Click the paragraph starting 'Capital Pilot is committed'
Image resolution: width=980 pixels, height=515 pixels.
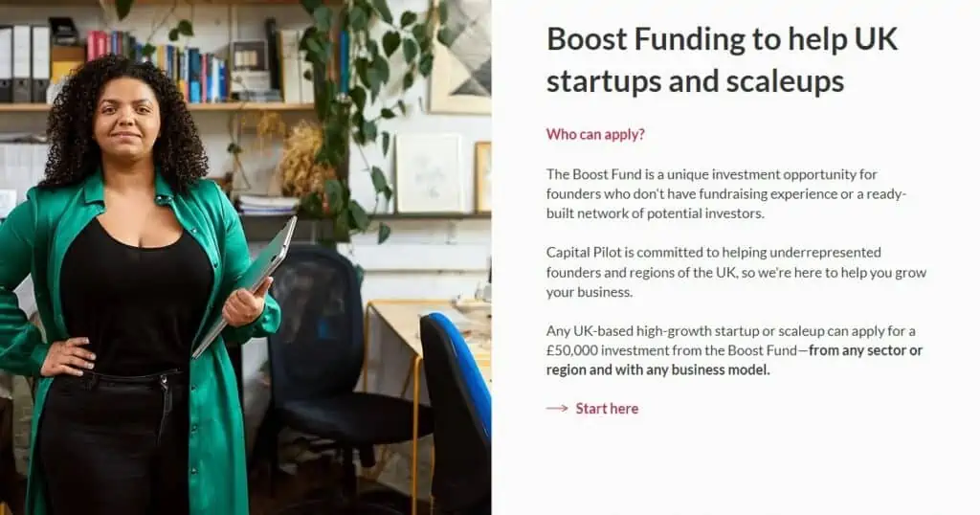(736, 272)
